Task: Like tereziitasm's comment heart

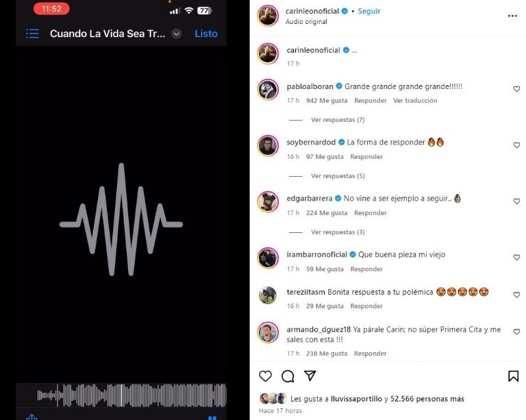Action: (x=516, y=295)
